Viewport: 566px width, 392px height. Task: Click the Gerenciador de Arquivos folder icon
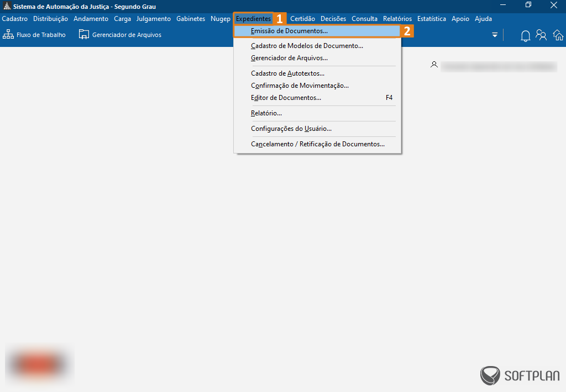click(83, 35)
